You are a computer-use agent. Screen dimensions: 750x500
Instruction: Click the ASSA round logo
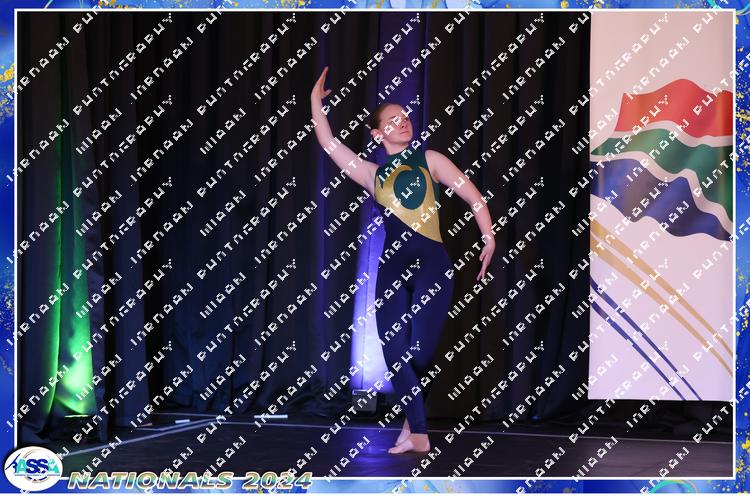click(33, 469)
